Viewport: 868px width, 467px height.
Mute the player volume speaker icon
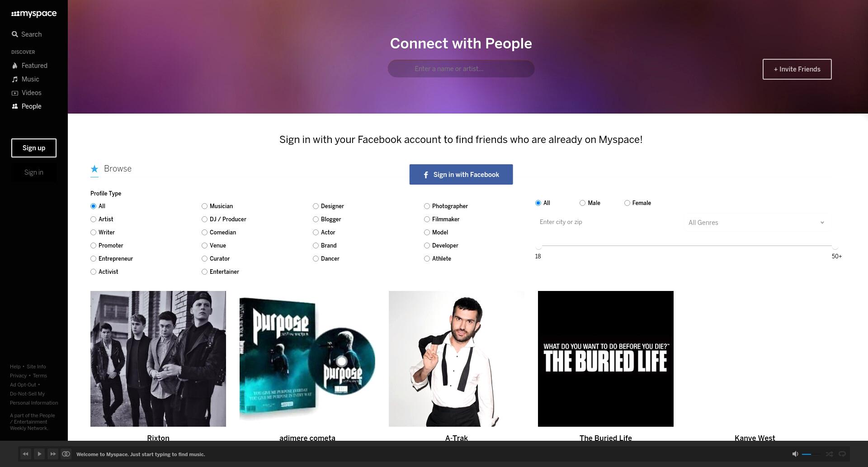pyautogui.click(x=795, y=454)
